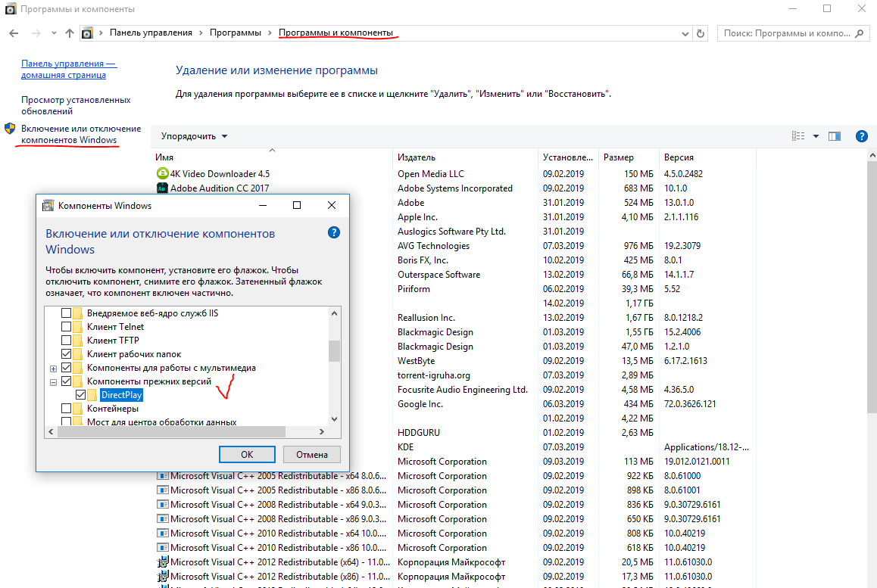877x588 pixels.
Task: Click the Windows Components dialog title icon
Action: click(x=48, y=205)
